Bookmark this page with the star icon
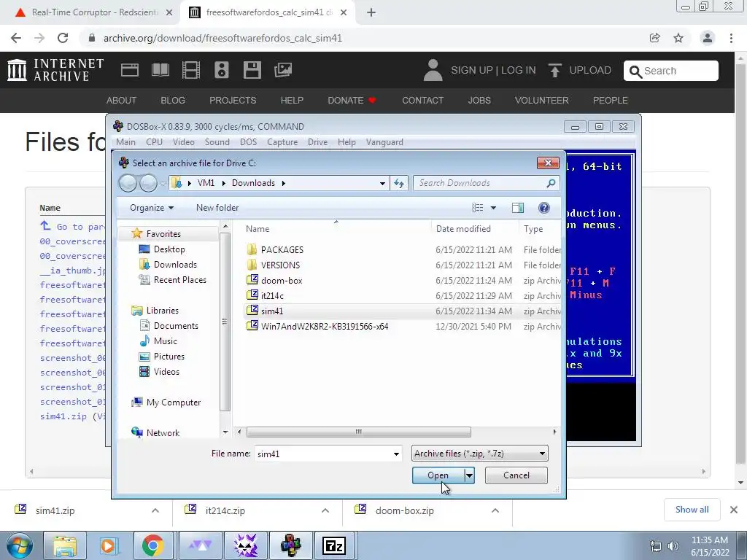 (678, 38)
